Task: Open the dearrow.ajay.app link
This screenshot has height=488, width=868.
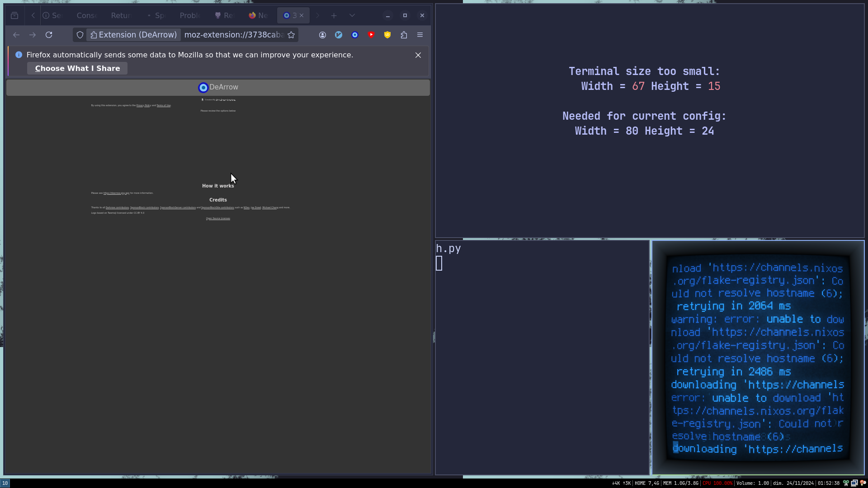Action: (116, 193)
